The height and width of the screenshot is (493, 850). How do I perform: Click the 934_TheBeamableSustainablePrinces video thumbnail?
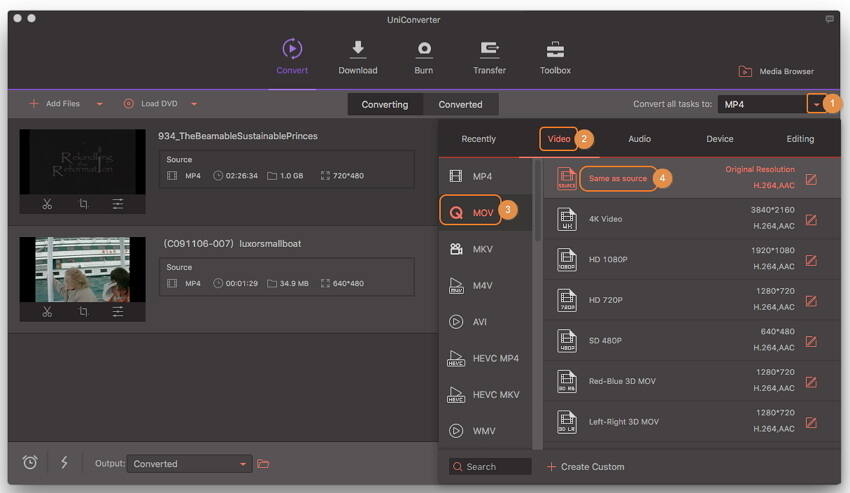pos(82,162)
